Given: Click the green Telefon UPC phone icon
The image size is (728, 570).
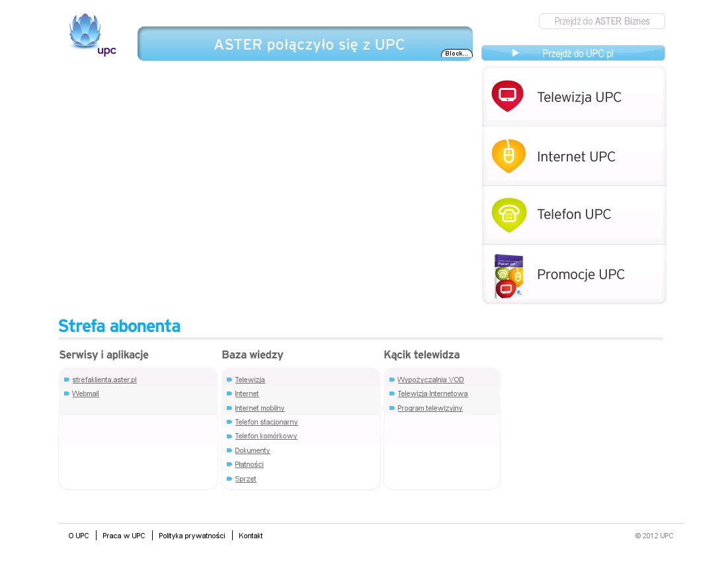Looking at the screenshot, I should (x=508, y=215).
